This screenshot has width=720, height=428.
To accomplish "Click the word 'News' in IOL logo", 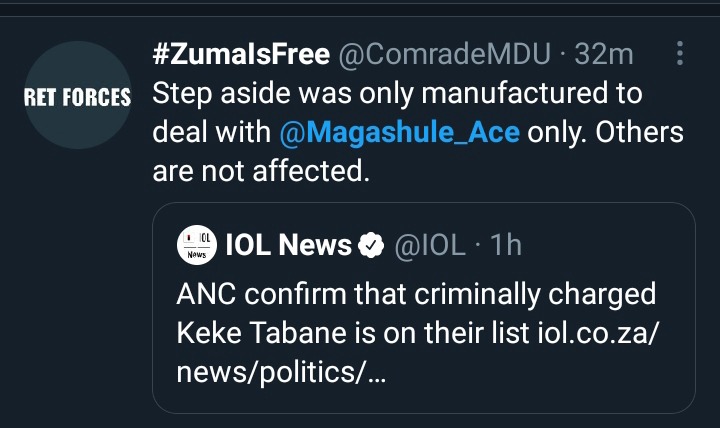I will (197, 254).
